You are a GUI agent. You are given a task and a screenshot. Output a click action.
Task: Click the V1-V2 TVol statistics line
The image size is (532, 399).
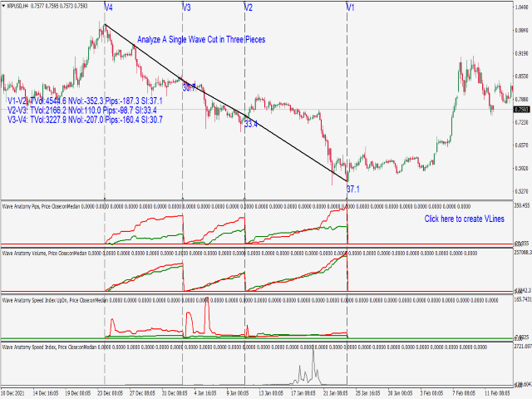(x=85, y=101)
